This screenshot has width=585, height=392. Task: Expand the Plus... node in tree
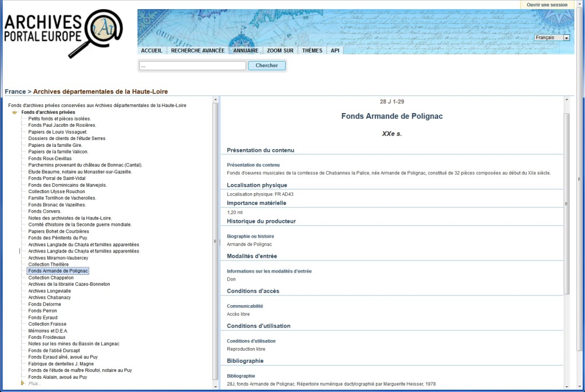point(23,383)
